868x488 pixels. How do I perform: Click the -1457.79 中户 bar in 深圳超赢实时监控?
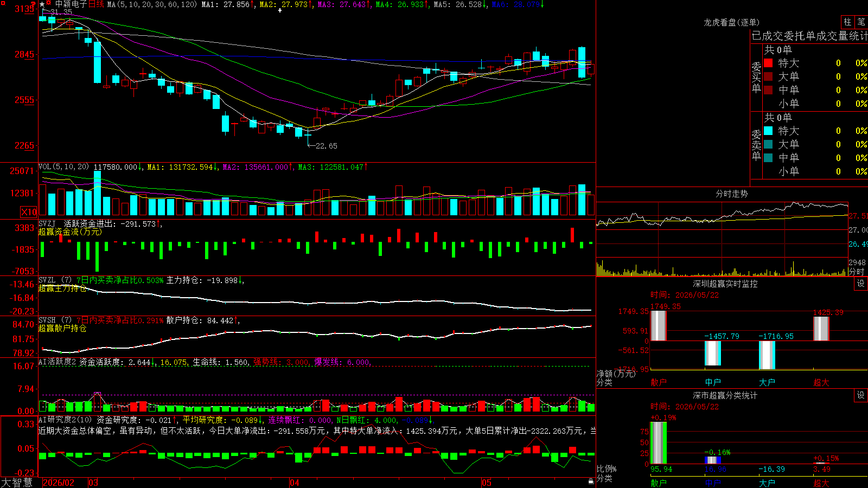[713, 354]
